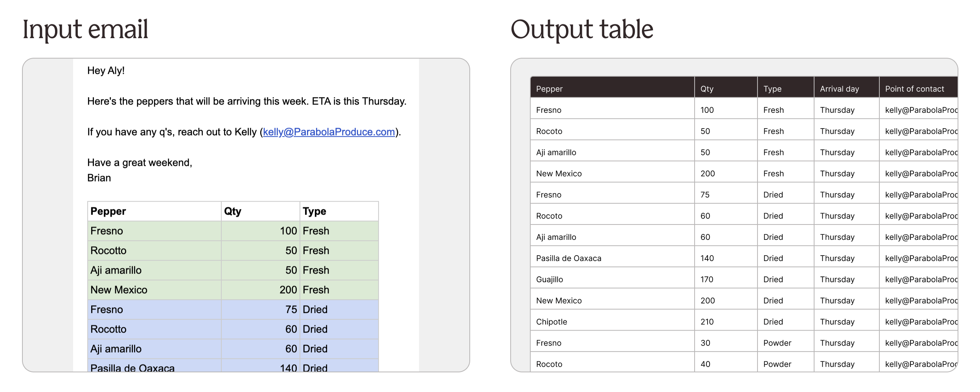The height and width of the screenshot is (392, 980).
Task: Click the Output table heading
Action: click(581, 29)
